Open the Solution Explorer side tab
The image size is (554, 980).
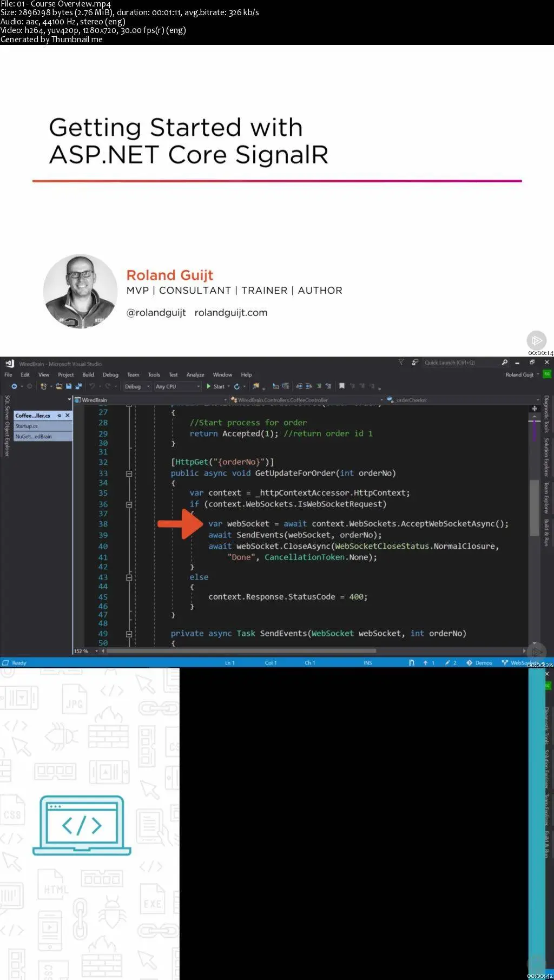pos(546,457)
